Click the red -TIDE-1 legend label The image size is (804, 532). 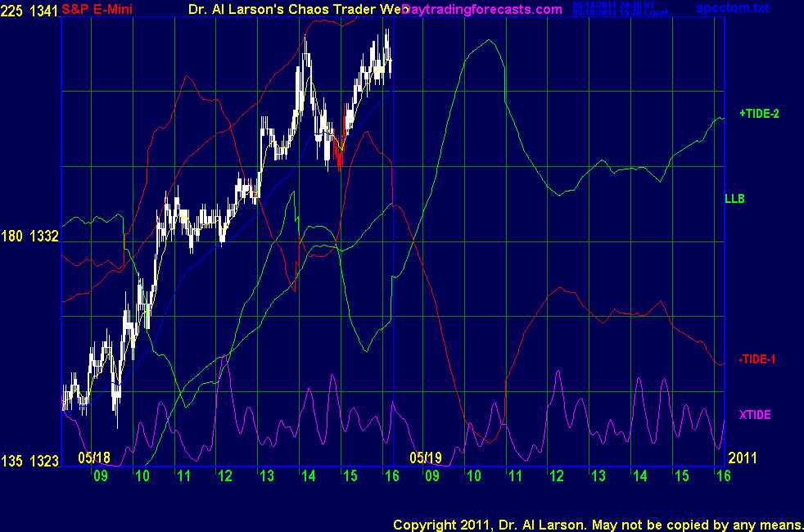coord(757,359)
